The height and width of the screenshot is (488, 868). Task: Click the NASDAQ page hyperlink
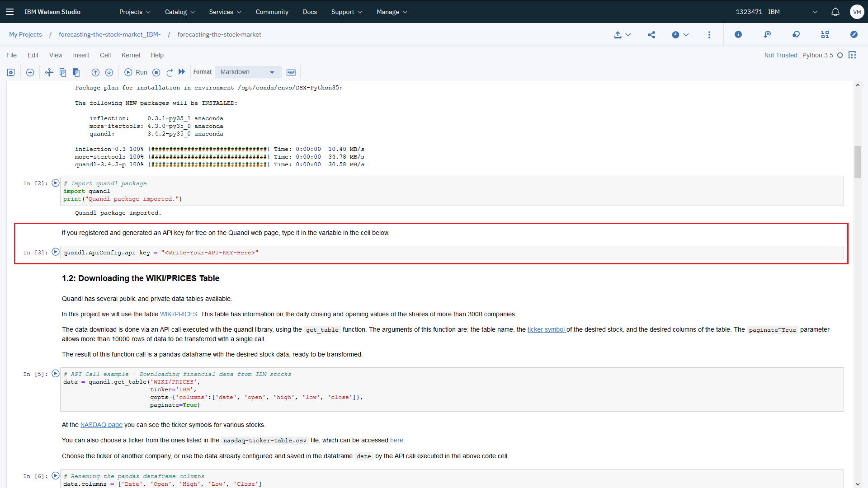[x=101, y=425]
